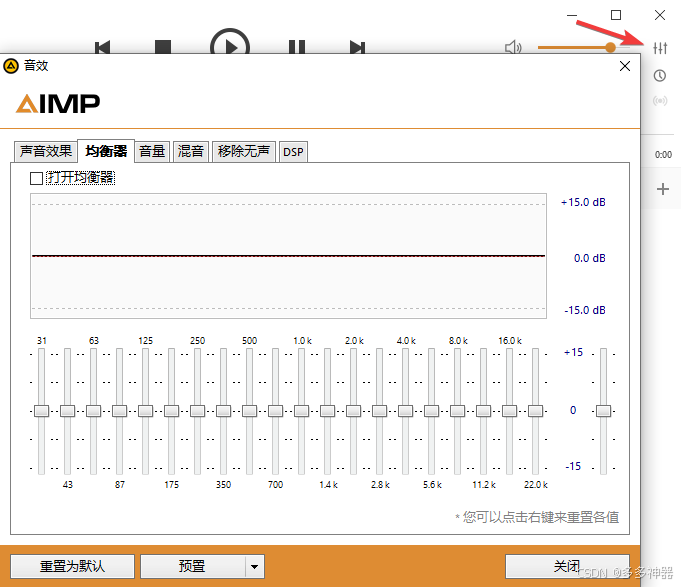Image resolution: width=681 pixels, height=587 pixels.
Task: Click the 4.0 k band slider
Action: (406, 411)
